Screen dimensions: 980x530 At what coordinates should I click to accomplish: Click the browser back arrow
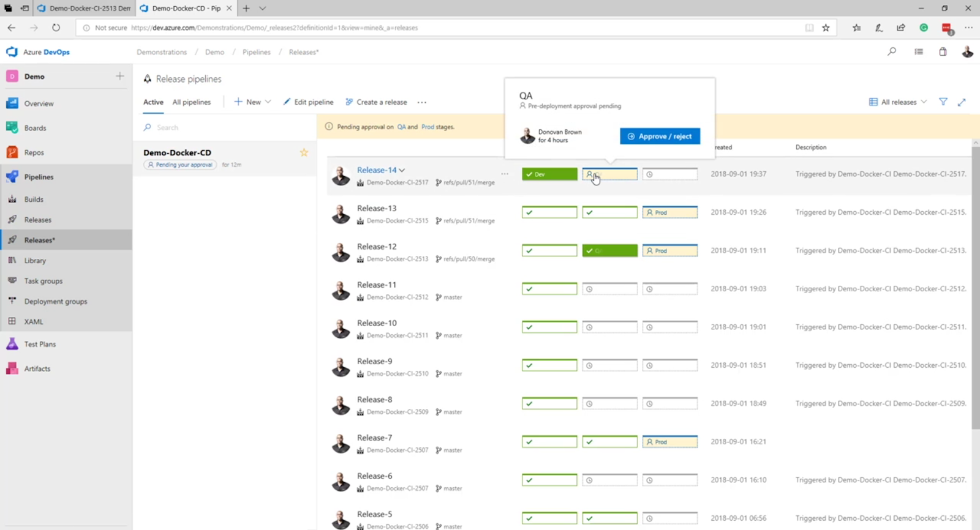pyautogui.click(x=12, y=28)
